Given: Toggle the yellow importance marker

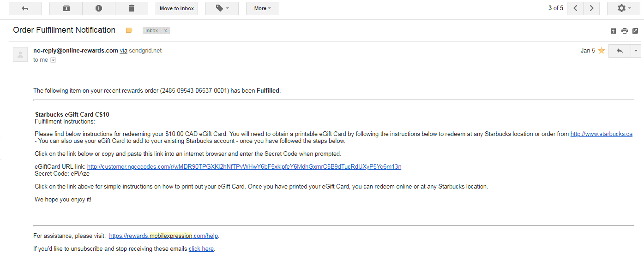Looking at the screenshot, I should pos(129,30).
